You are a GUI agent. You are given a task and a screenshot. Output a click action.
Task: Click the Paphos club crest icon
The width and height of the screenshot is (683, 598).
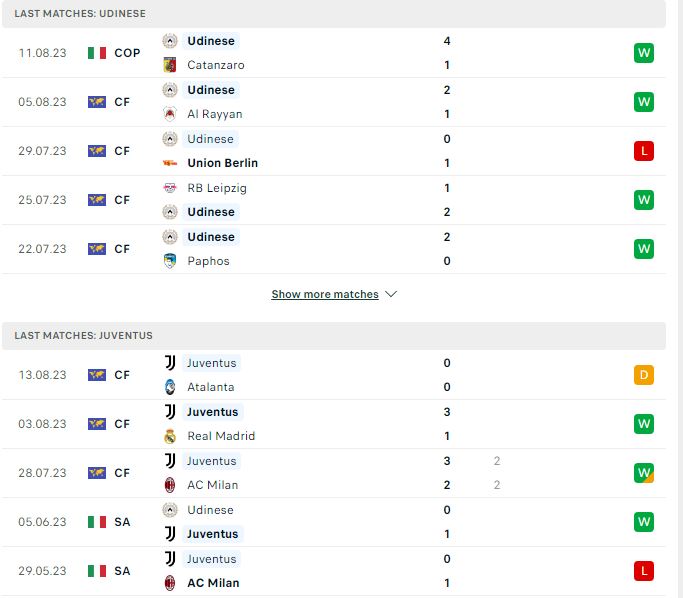pos(170,261)
